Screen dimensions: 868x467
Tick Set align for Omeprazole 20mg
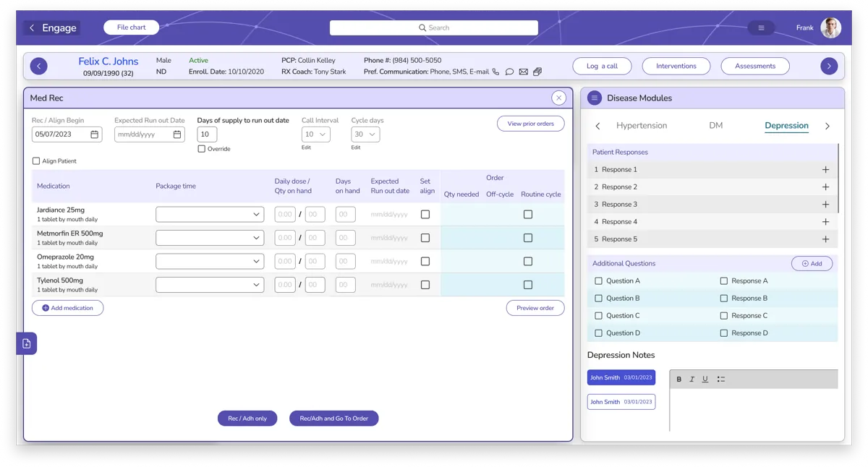click(425, 262)
